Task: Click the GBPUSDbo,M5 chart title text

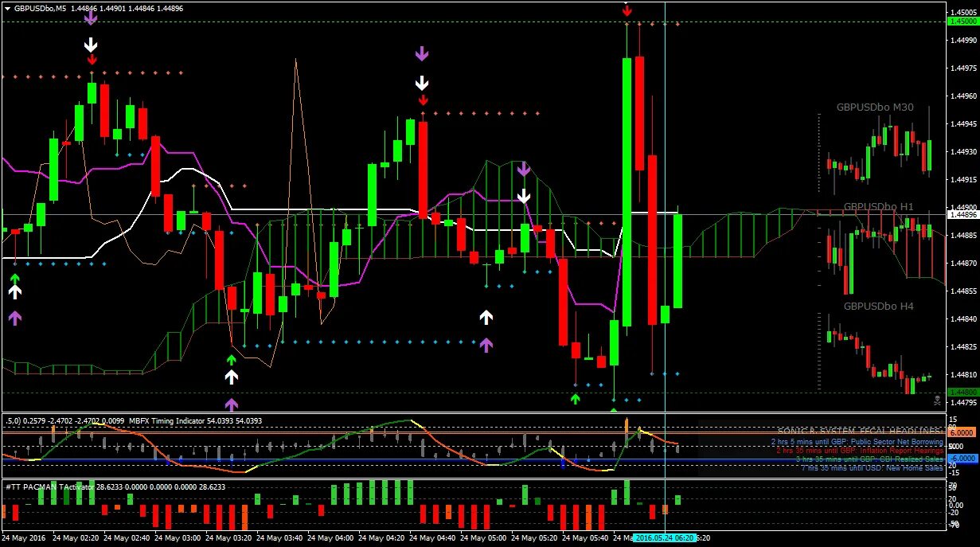Action: (x=40, y=8)
